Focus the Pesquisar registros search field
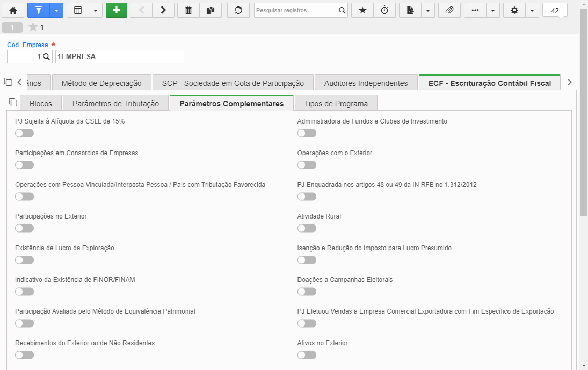The height and width of the screenshot is (370, 588). tap(295, 10)
